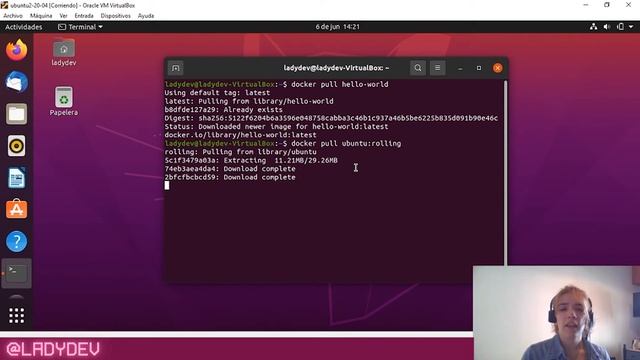
Task: Click the 'Extracting 11.21MB/29.26MB' progress line
Action: pos(251,160)
